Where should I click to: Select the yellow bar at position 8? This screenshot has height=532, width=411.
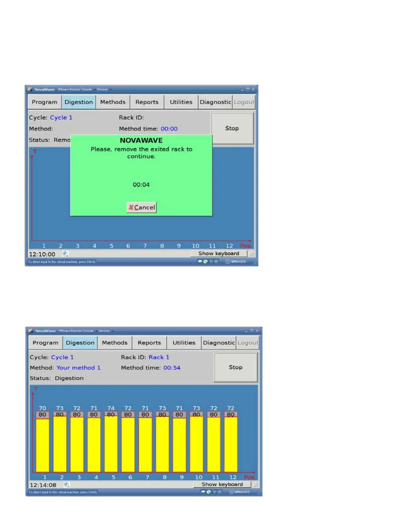point(162,444)
